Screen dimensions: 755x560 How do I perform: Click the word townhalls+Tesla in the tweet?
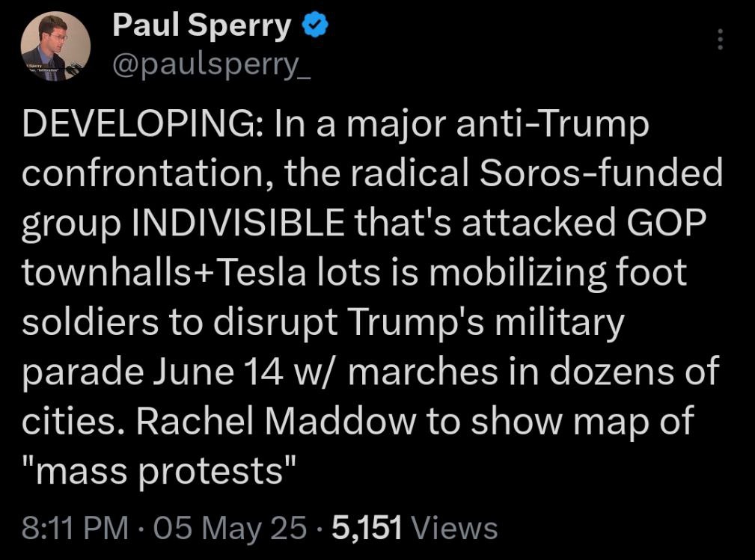point(164,272)
